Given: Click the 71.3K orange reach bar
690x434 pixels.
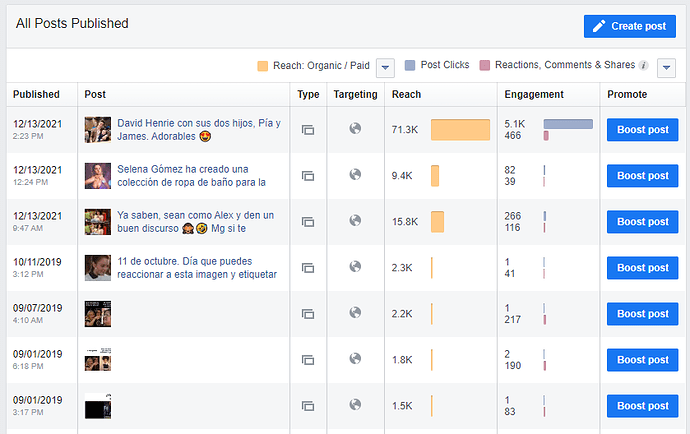Looking at the screenshot, I should tap(460, 130).
